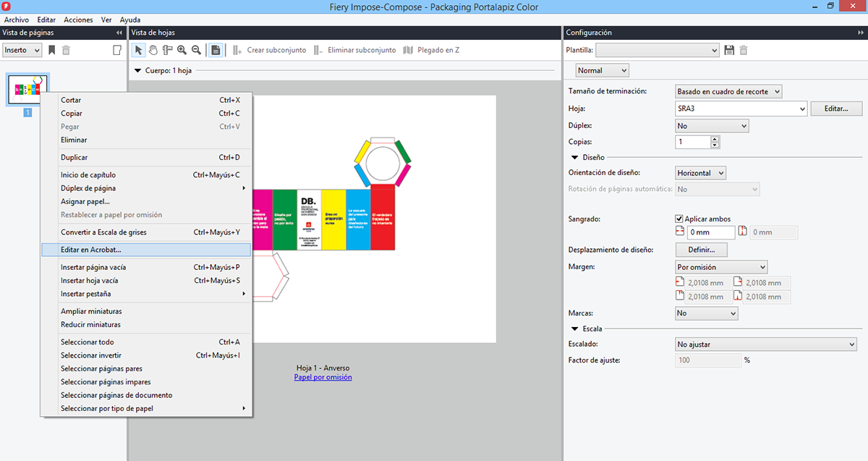This screenshot has height=461, width=868.
Task: Increase Copias with the up stepper
Action: [715, 139]
